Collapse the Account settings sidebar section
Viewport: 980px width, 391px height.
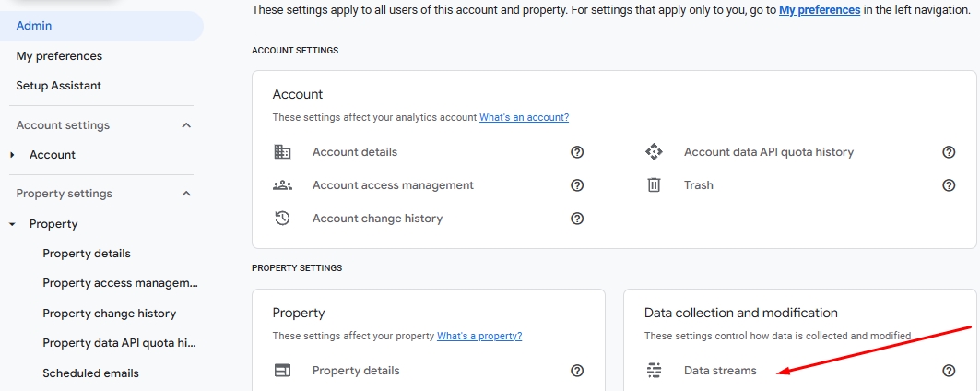coord(186,125)
